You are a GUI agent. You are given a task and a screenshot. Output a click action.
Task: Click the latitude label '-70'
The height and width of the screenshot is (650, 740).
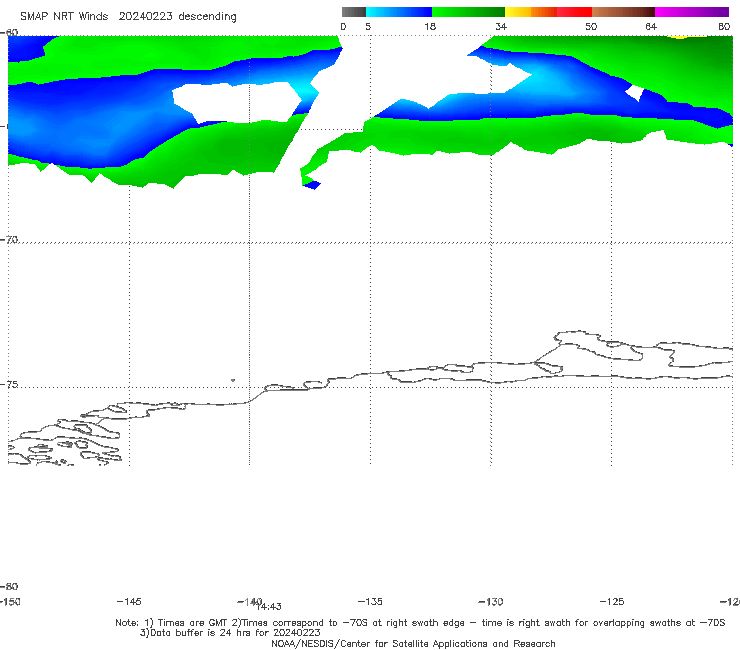[x=9, y=240]
